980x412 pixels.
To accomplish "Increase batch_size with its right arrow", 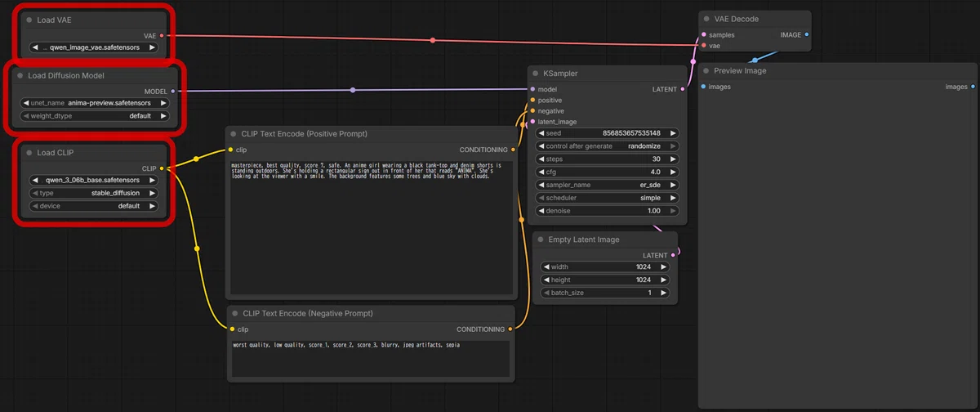I will coord(663,293).
